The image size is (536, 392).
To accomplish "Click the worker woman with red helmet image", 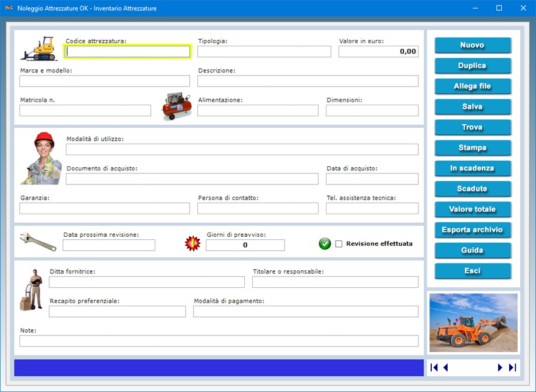I will coord(41,159).
